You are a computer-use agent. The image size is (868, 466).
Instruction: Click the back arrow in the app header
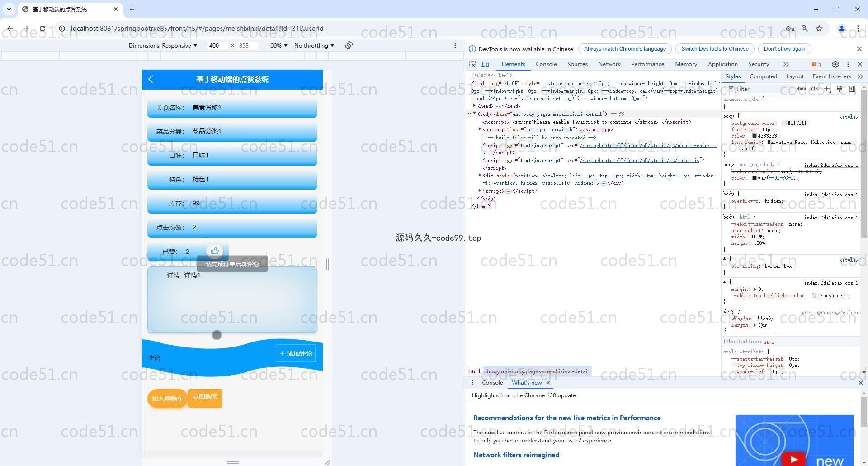(151, 79)
